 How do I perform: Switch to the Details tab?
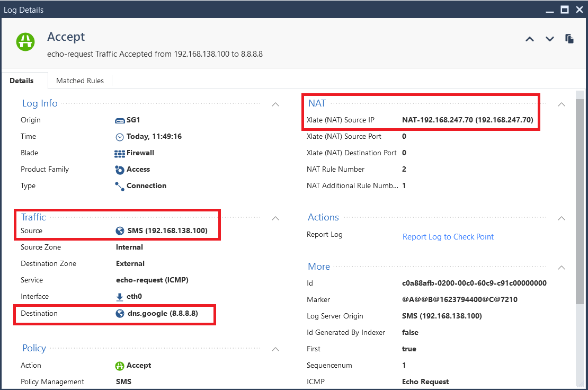tap(22, 81)
